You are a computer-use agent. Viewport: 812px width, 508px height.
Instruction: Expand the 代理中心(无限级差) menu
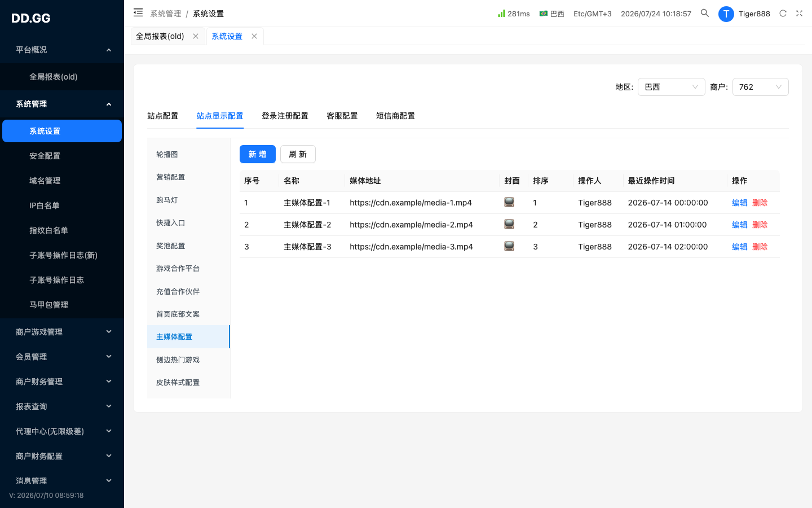pos(62,431)
